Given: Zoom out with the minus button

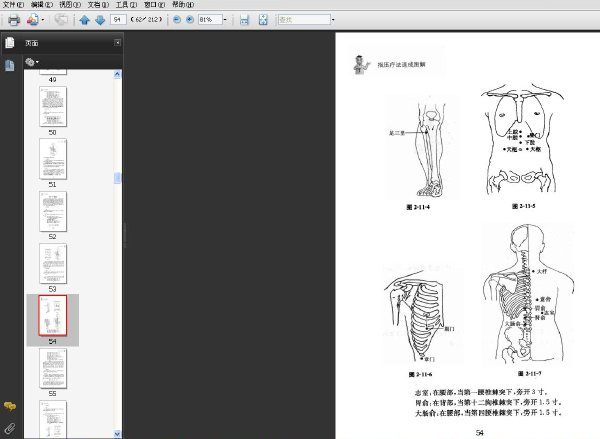Looking at the screenshot, I should [177, 20].
